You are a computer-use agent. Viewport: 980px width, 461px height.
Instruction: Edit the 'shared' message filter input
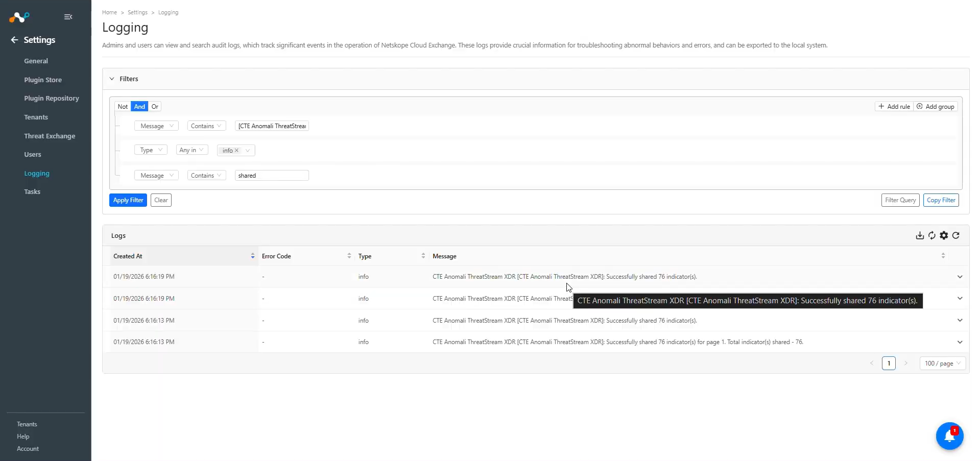272,176
